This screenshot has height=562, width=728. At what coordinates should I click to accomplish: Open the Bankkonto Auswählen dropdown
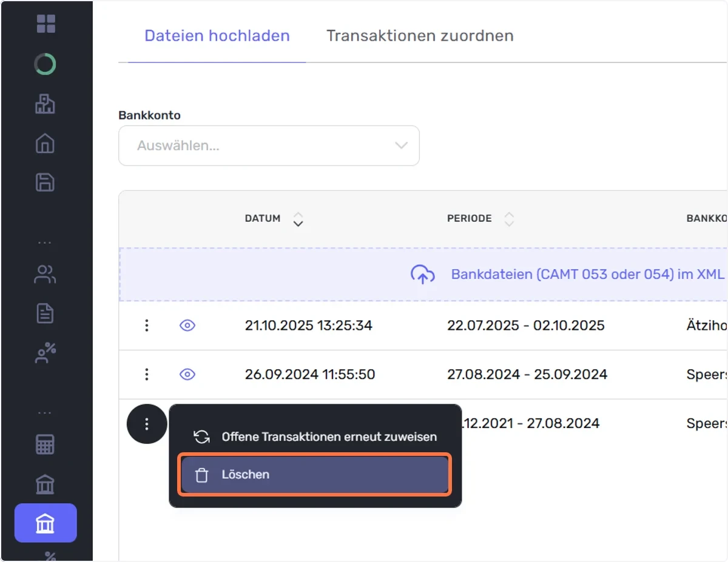point(269,146)
